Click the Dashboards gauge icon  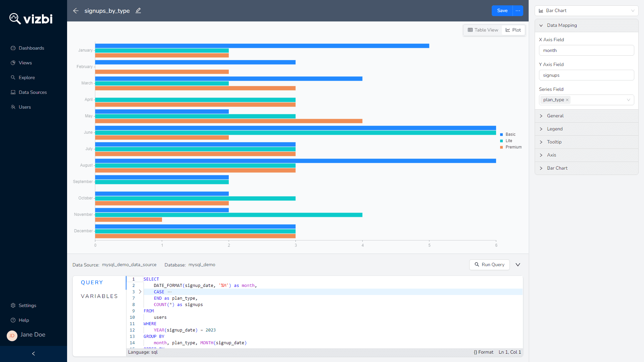point(13,48)
